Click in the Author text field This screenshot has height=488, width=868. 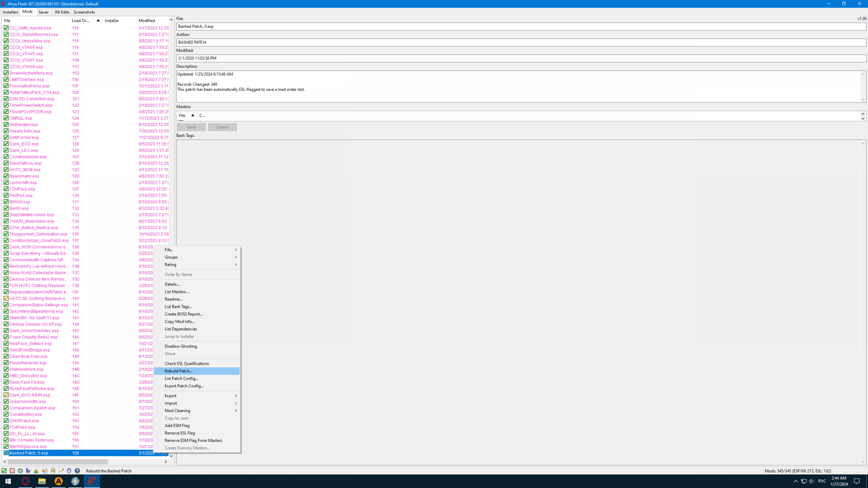point(520,42)
